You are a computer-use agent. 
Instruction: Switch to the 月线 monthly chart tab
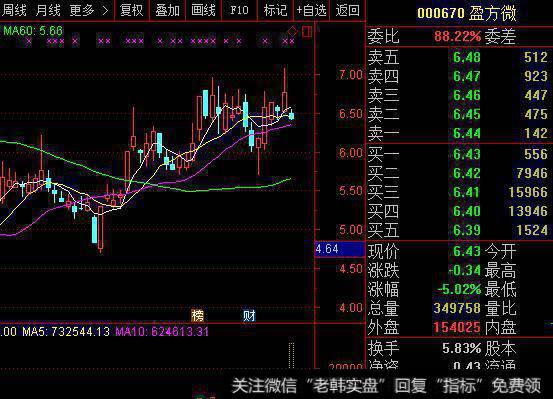point(48,10)
